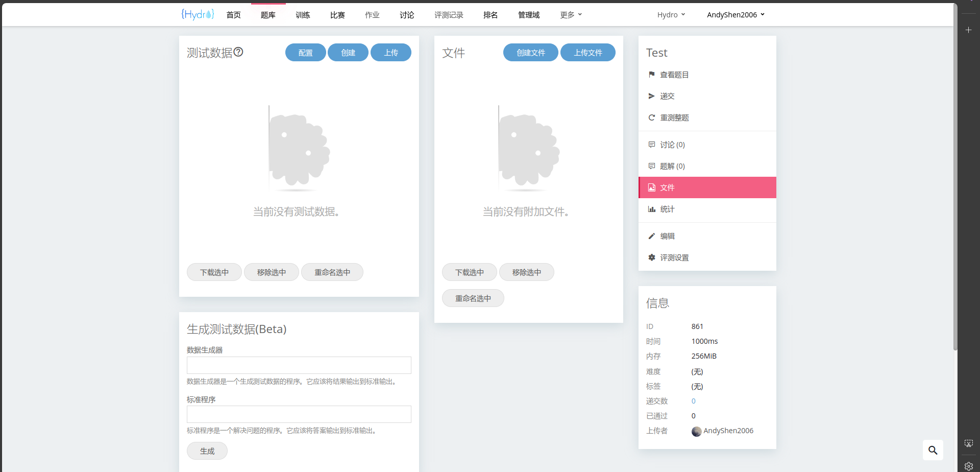Click the AndyShen2006 uploader avatar
The width and height of the screenshot is (980, 472).
tap(696, 431)
